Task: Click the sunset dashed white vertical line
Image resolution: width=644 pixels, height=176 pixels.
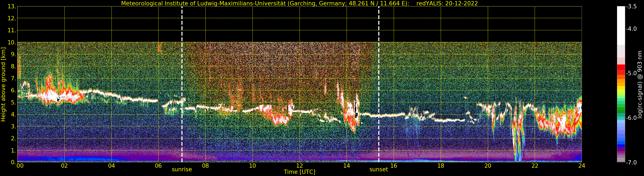Action: click(x=379, y=84)
